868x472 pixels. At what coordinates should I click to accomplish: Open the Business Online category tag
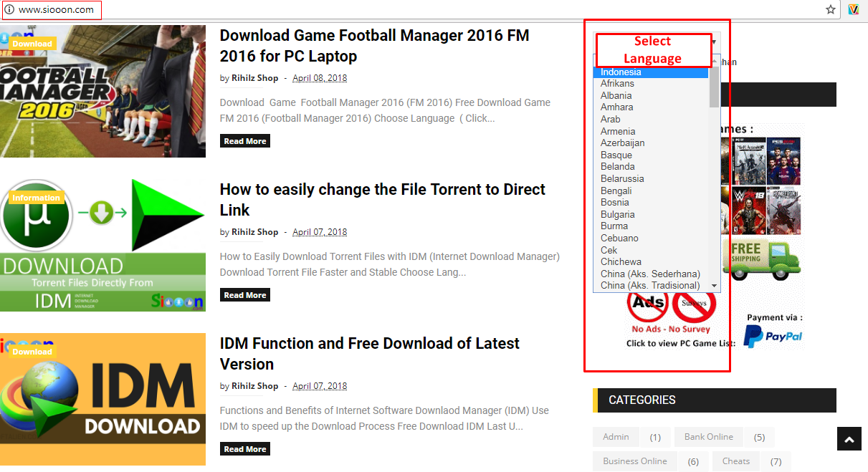(635, 461)
